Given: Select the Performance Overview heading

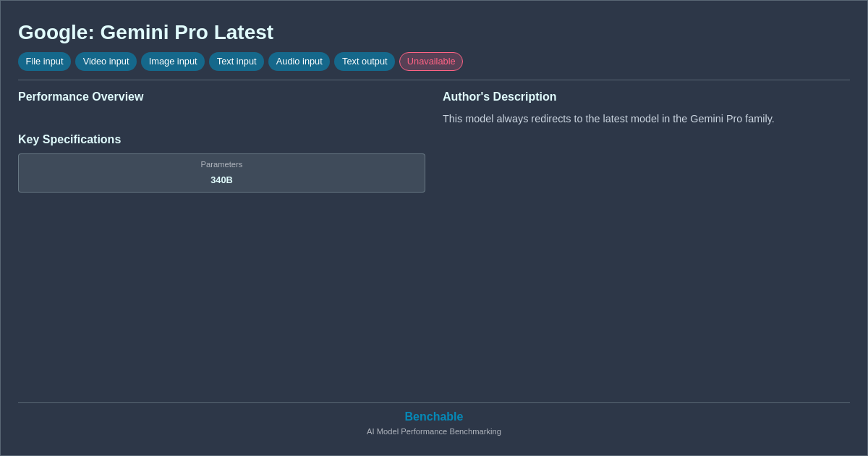Looking at the screenshot, I should (81, 97).
